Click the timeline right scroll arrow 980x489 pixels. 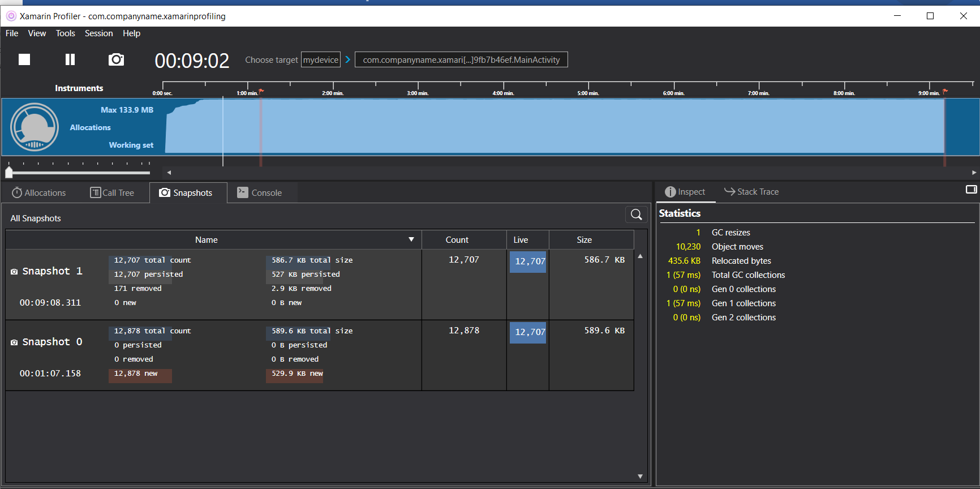(x=974, y=173)
